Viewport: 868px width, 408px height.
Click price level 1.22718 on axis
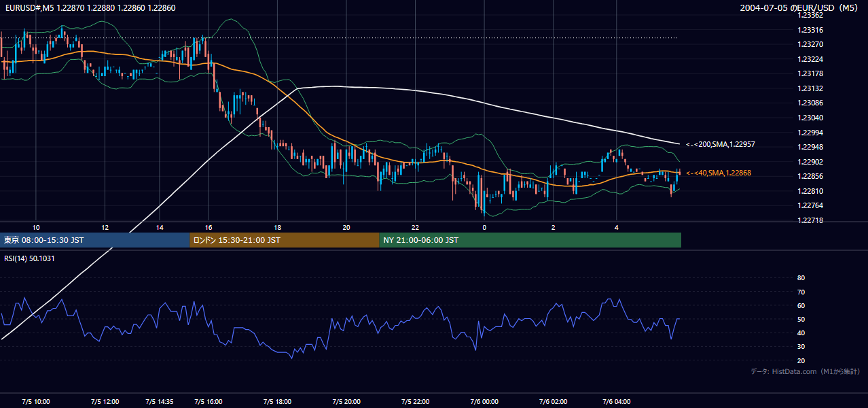tap(810, 220)
